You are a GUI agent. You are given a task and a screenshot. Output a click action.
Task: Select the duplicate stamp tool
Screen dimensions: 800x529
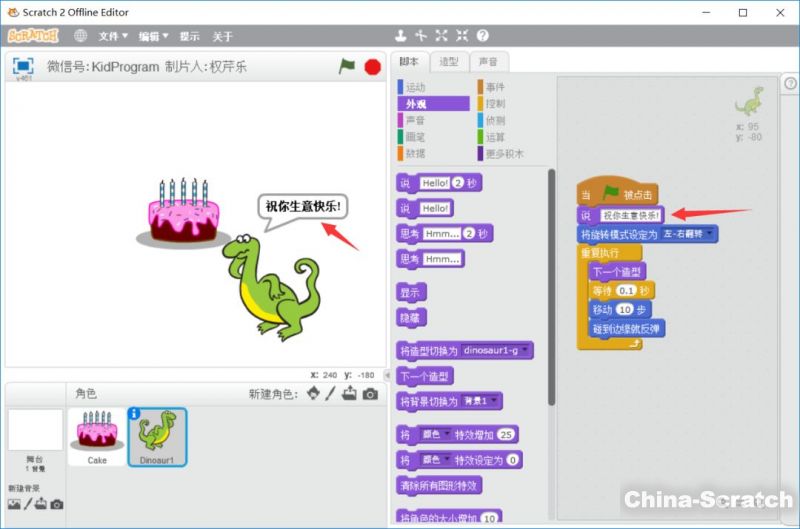[401, 36]
